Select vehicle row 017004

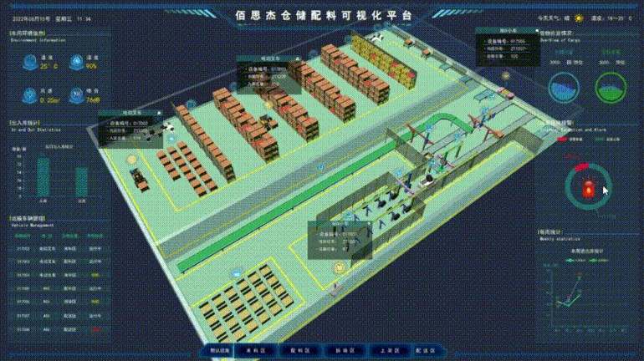[59, 275]
